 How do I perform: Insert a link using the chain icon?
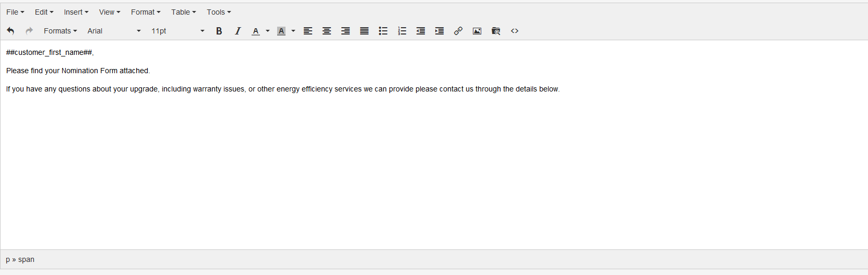click(x=458, y=31)
